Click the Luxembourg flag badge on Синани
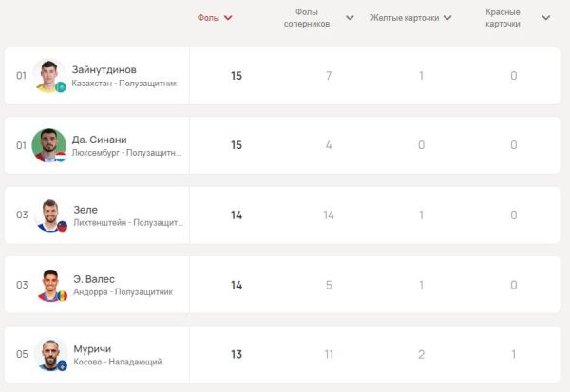This screenshot has width=570, height=392. click(61, 157)
